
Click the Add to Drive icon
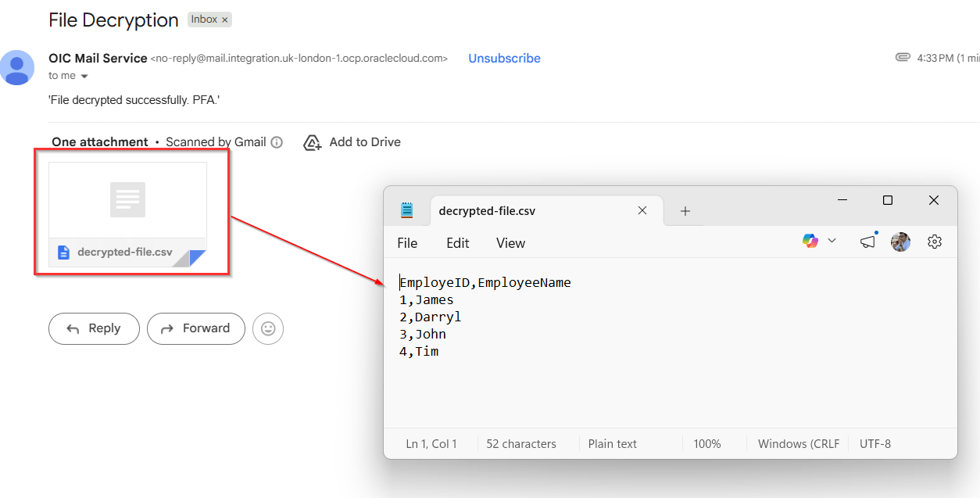click(x=313, y=142)
